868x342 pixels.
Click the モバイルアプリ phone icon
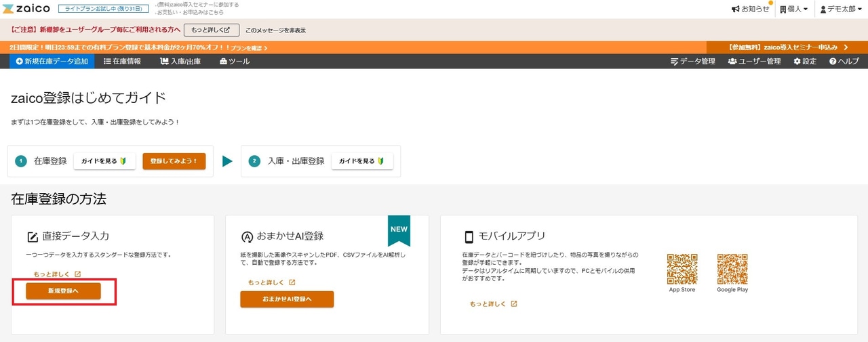(x=469, y=237)
